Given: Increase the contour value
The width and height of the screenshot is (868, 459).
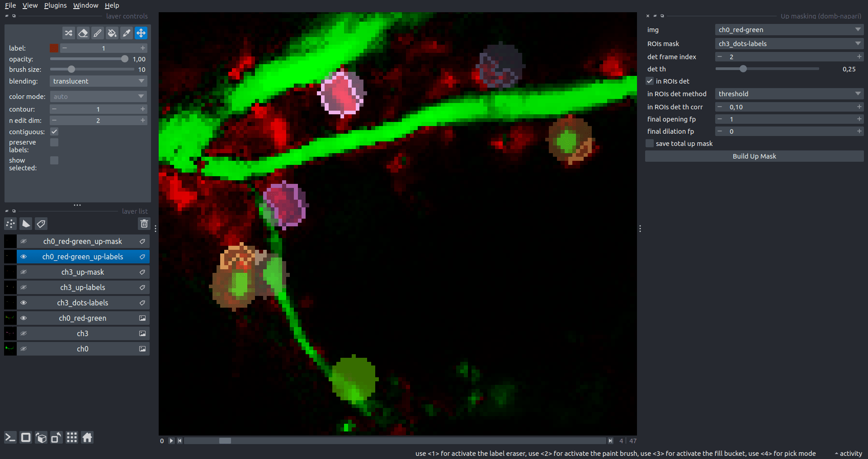Looking at the screenshot, I should (x=143, y=109).
